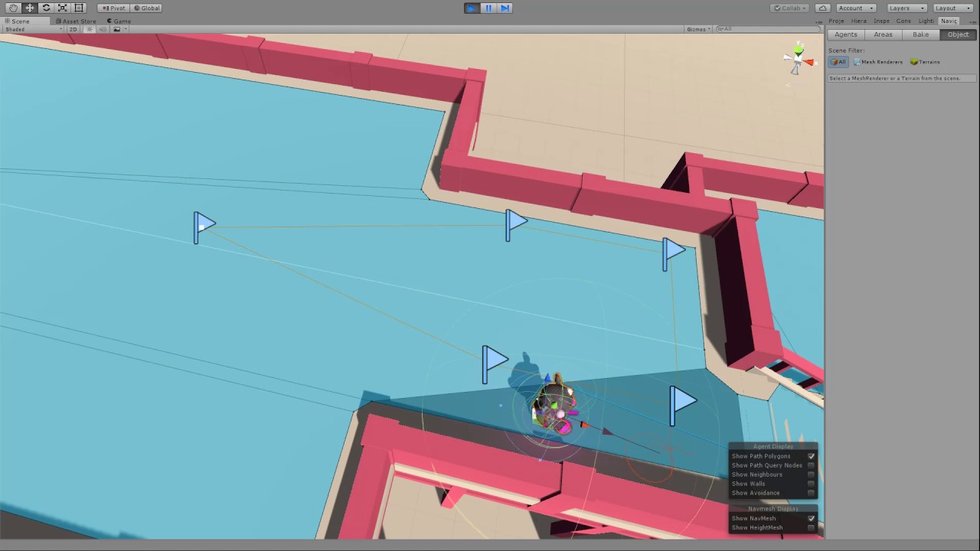Expand the scene effects dropdown arrow
The width and height of the screenshot is (980, 551).
tap(125, 29)
